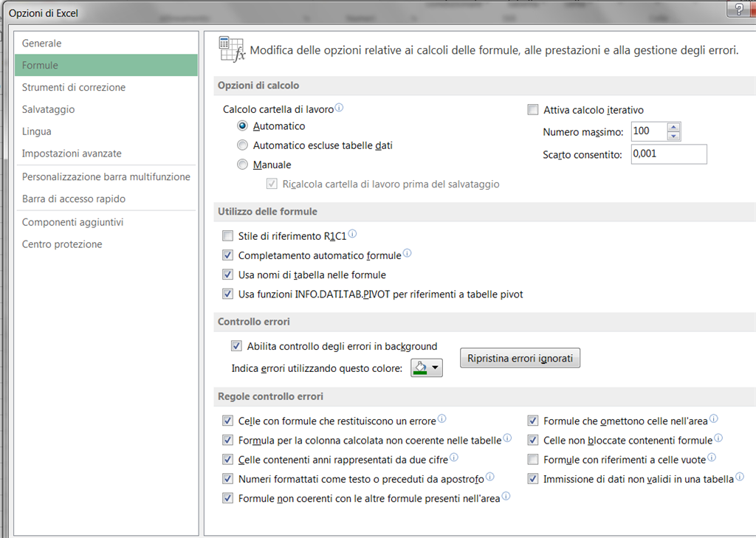
Task: Open Centro protezione settings
Action: 106,244
